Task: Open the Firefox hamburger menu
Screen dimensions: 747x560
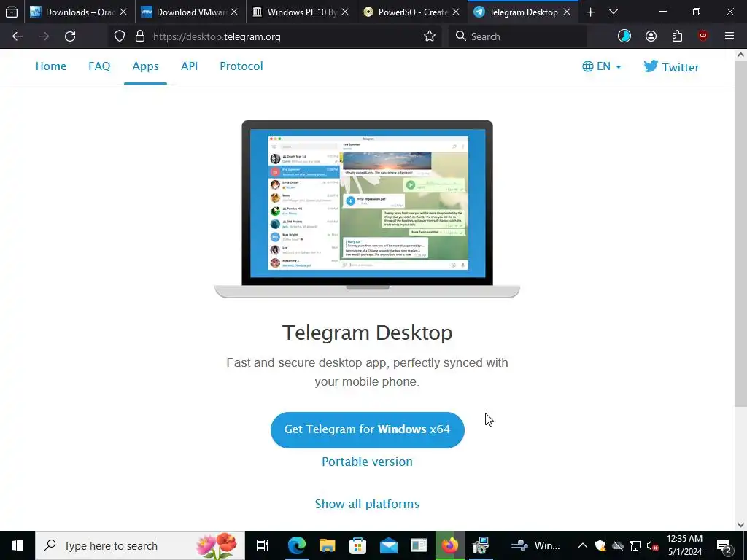Action: pos(729,36)
